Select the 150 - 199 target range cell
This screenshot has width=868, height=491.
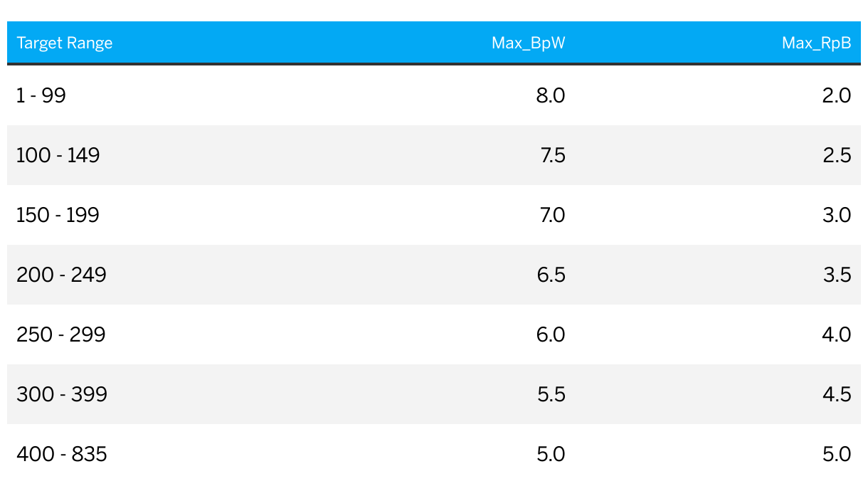(58, 215)
